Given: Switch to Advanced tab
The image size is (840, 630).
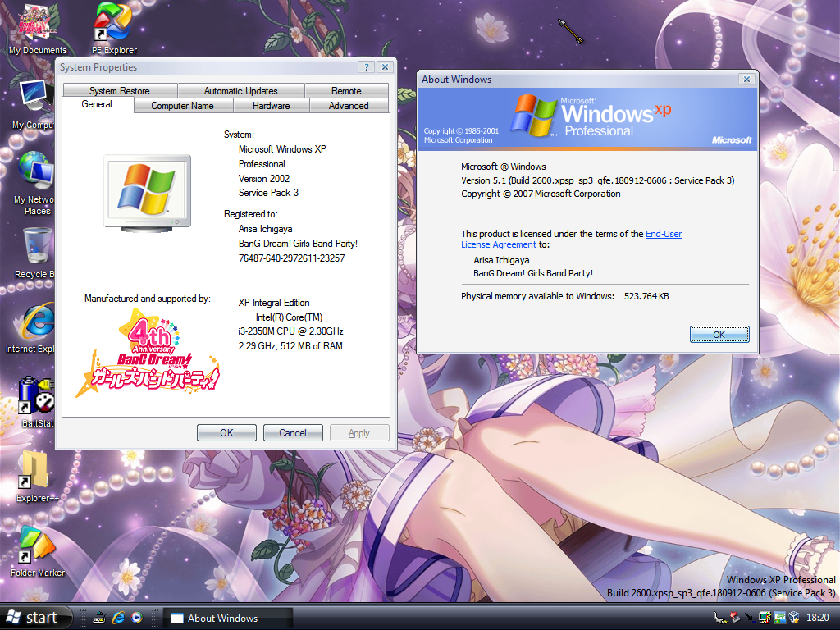Looking at the screenshot, I should tap(349, 106).
